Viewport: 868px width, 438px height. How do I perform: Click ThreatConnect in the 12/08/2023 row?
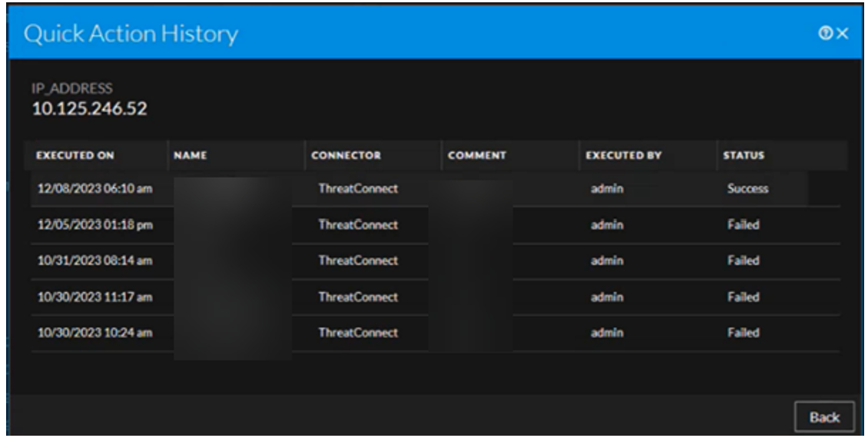point(358,189)
